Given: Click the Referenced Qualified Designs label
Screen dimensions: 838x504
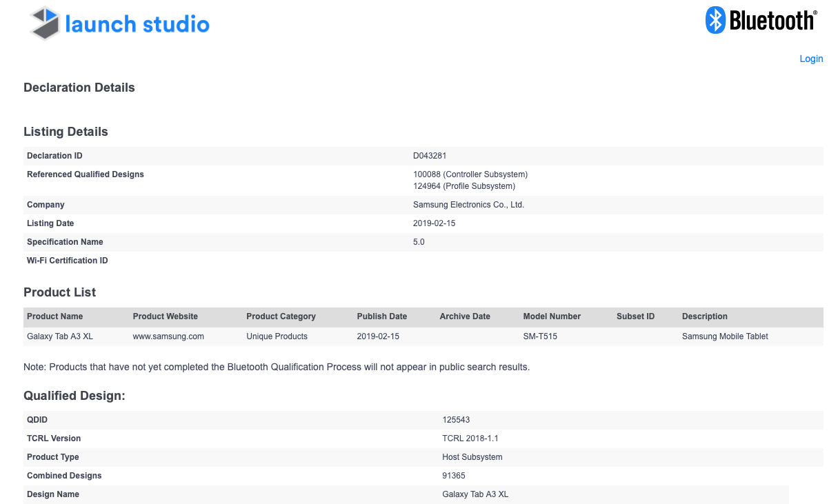Looking at the screenshot, I should pyautogui.click(x=86, y=174).
